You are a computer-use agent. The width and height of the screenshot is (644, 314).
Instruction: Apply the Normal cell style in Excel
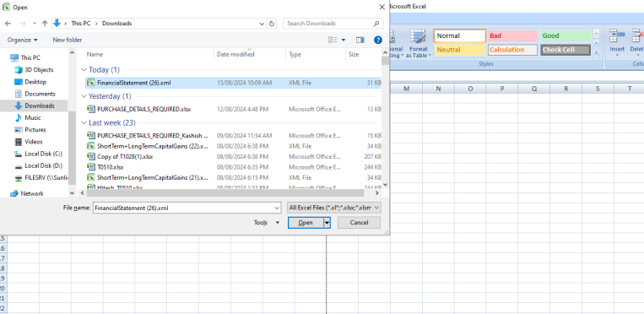point(460,35)
